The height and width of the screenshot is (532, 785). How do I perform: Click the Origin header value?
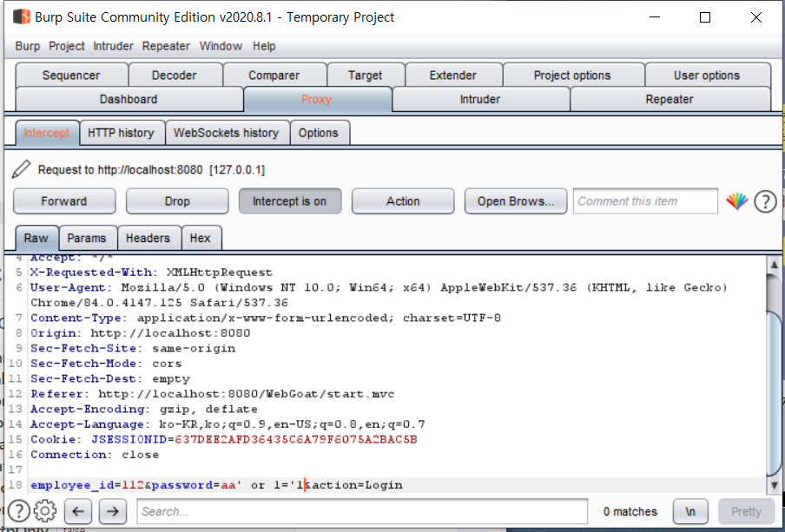[x=170, y=332]
